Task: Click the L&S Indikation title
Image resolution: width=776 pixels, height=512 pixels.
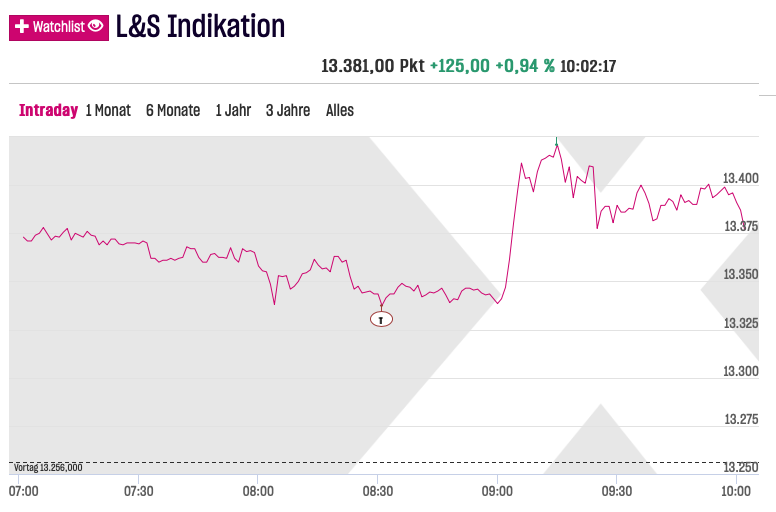Action: click(x=200, y=26)
